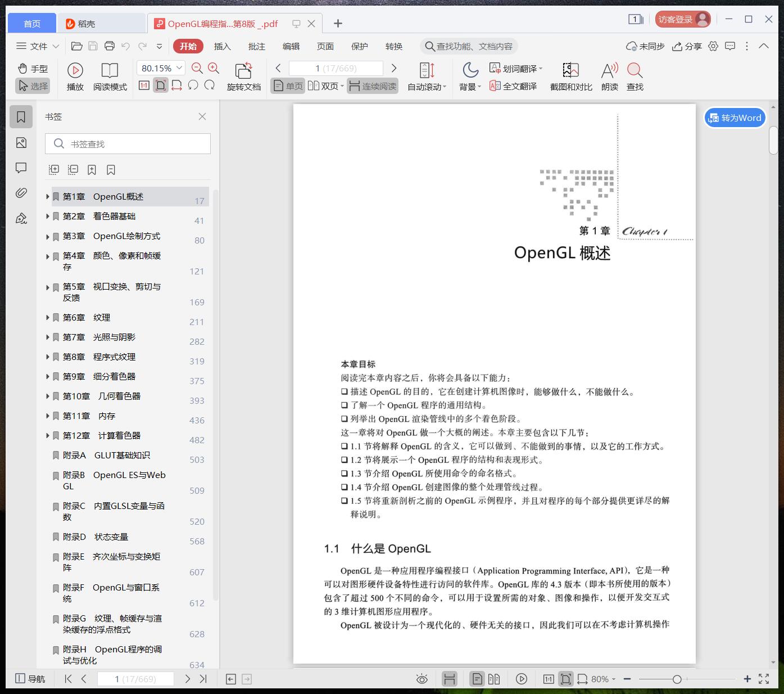Open the Comments panel icon in the sidebar
This screenshot has height=694, width=784.
pos(21,168)
